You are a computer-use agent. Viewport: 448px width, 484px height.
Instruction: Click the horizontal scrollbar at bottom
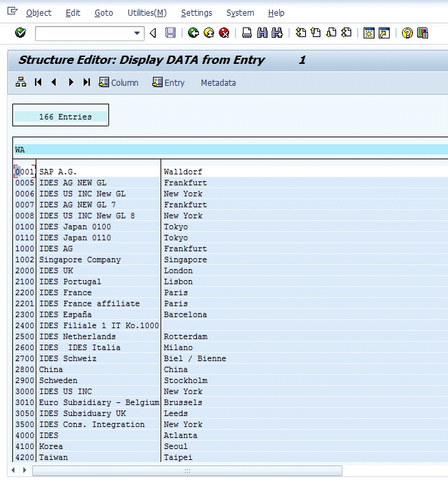(187, 471)
